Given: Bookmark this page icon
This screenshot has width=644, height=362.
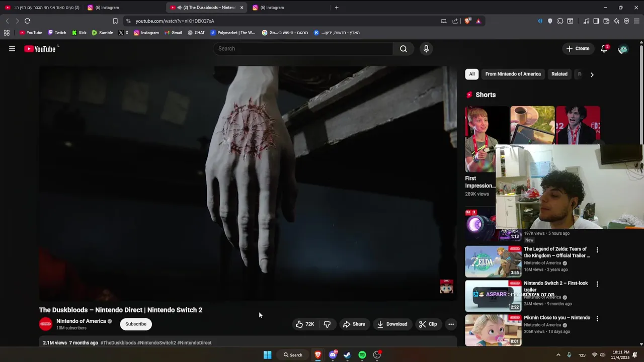Looking at the screenshot, I should [x=115, y=21].
